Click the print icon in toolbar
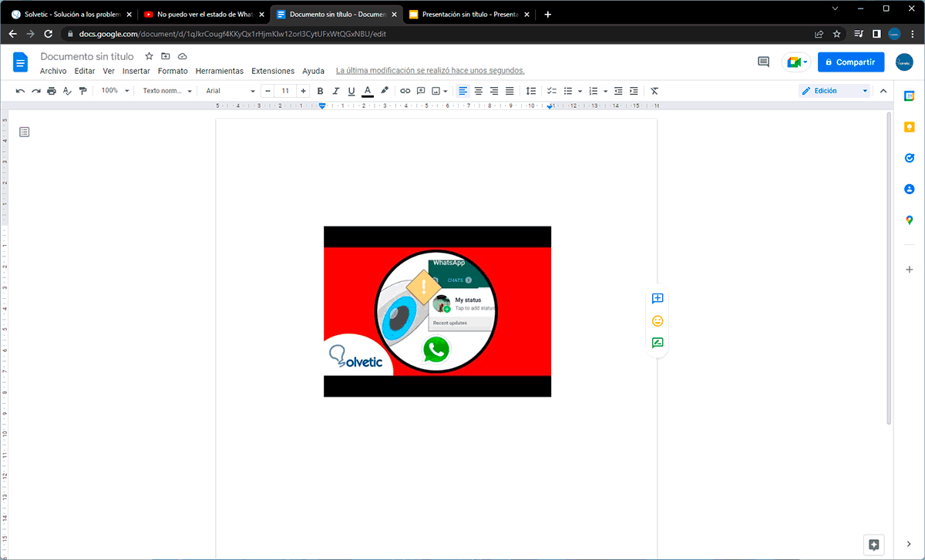Screen dimensions: 925x560 click(x=52, y=91)
